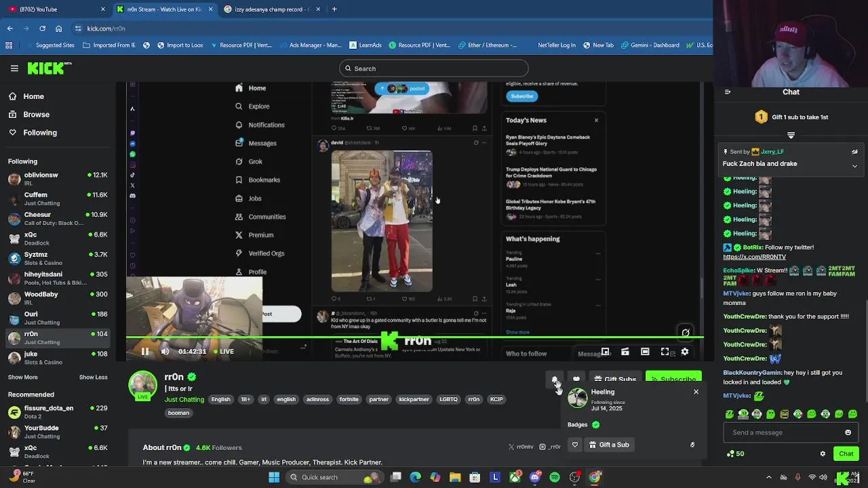The image size is (868, 488).
Task: Click the address bar kick.com/rr0n
Action: pos(106,28)
